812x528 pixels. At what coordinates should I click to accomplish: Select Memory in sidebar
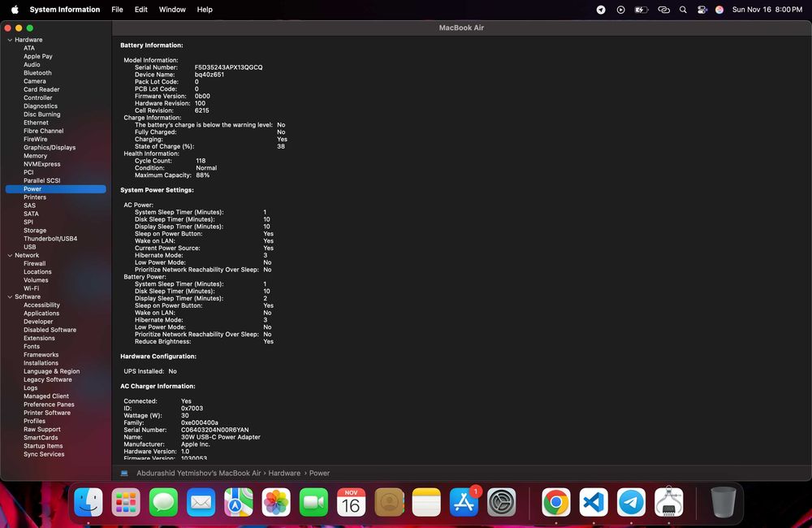[35, 156]
